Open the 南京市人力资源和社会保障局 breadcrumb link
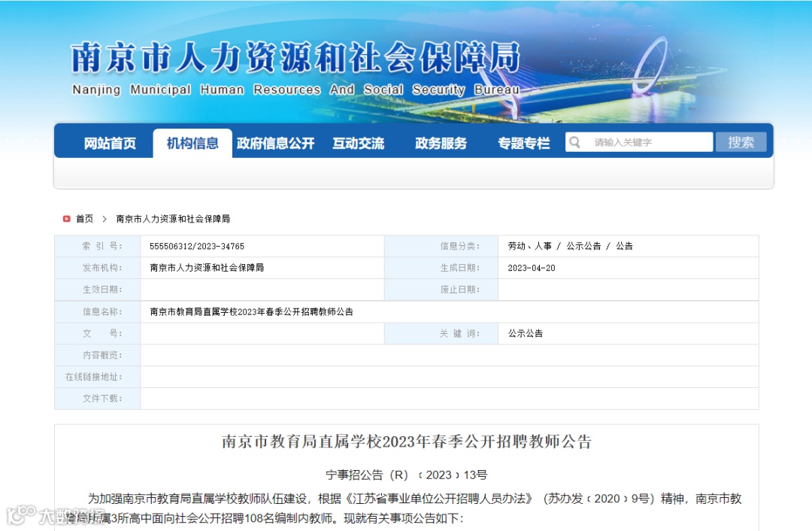This screenshot has width=812, height=531. tap(173, 219)
